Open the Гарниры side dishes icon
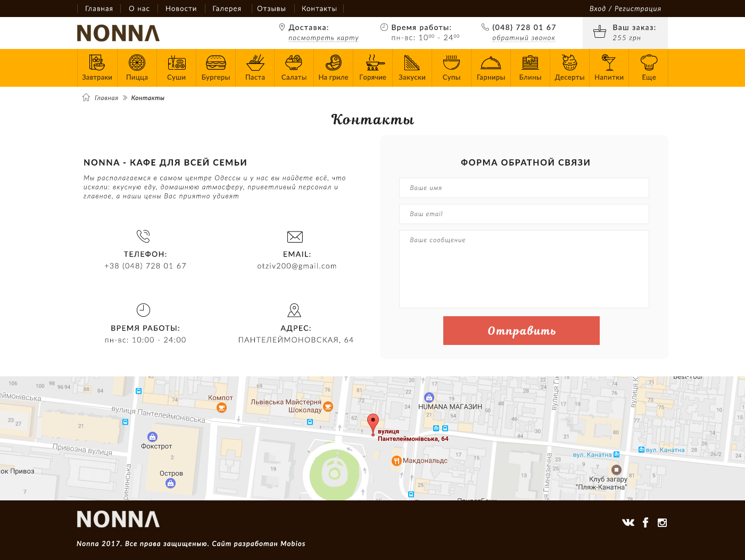The width and height of the screenshot is (745, 560). click(x=491, y=63)
